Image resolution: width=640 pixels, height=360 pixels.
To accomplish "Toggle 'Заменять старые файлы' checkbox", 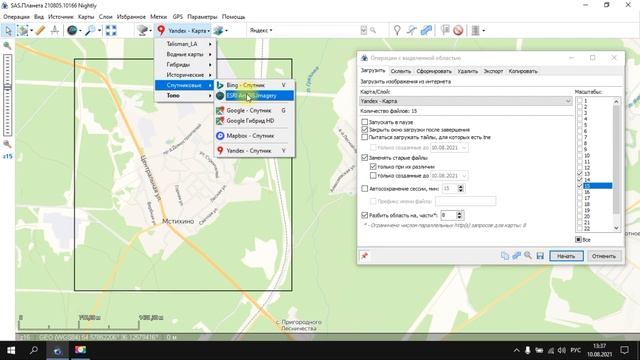I will [x=364, y=158].
